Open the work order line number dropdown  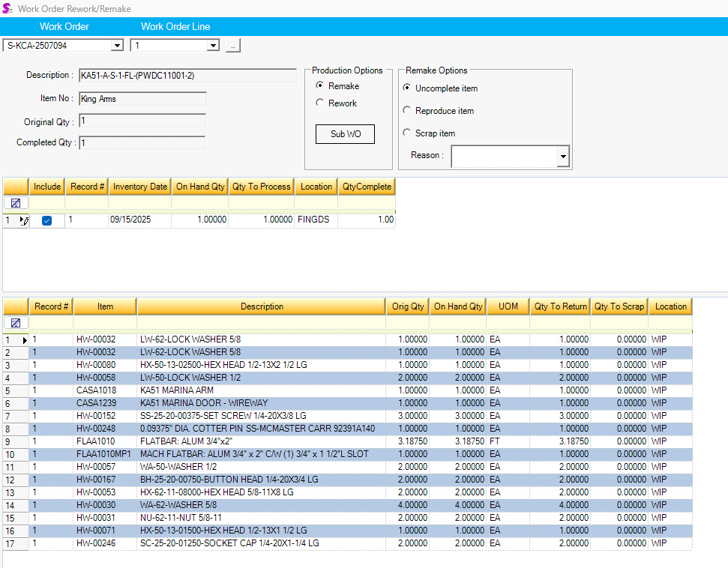coord(213,46)
